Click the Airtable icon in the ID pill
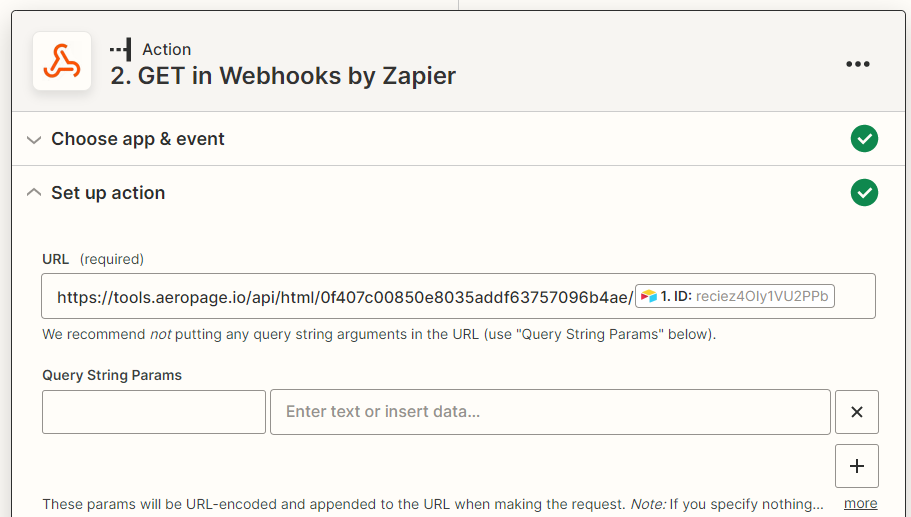911x517 pixels. click(x=648, y=296)
